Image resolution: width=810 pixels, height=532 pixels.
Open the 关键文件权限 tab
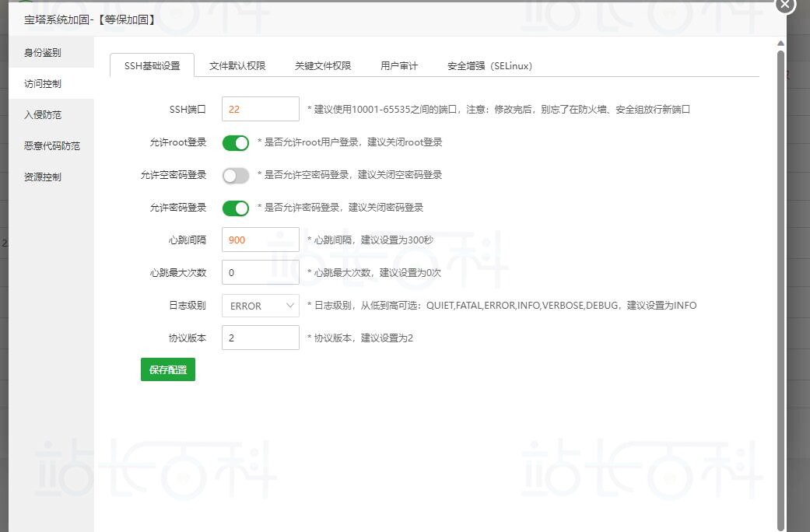pyautogui.click(x=323, y=66)
